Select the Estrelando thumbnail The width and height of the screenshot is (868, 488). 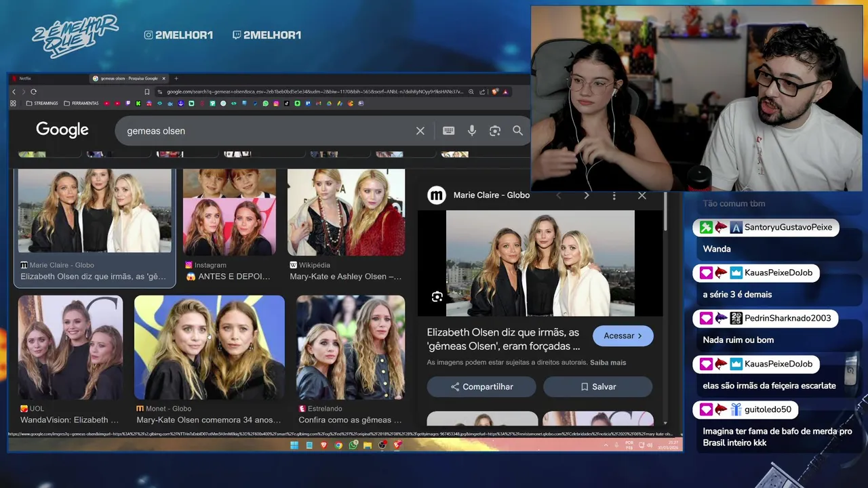click(351, 348)
